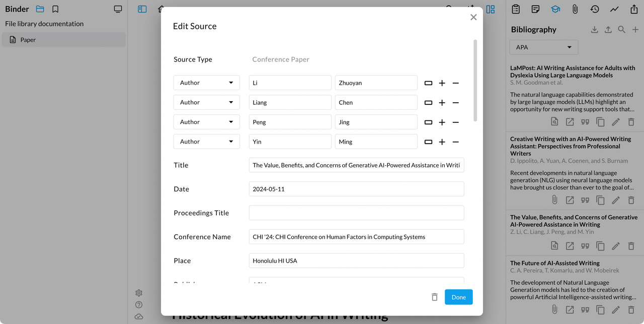Open the role dropdown for Li Zhuoyan
Screen dimensions: 644x324
[x=206, y=83]
